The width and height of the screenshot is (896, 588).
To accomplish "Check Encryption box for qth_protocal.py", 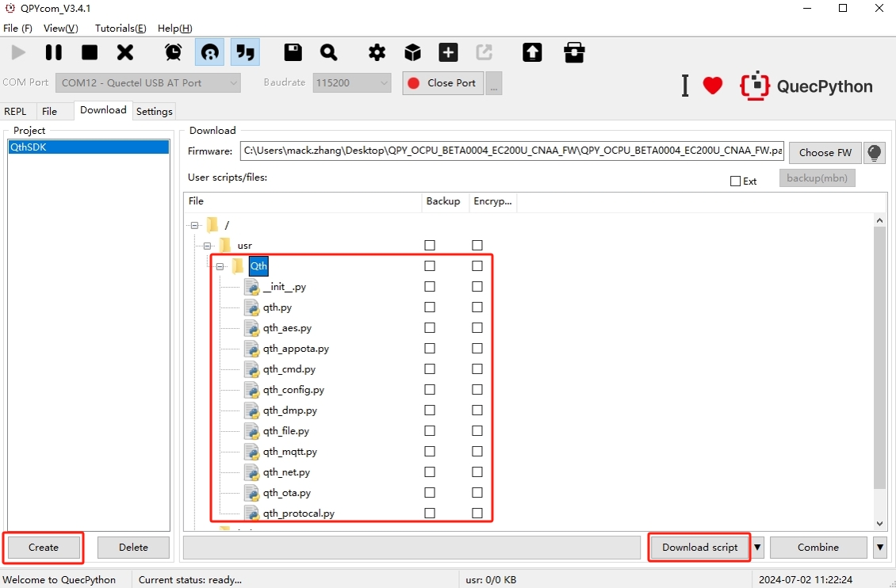I will (477, 514).
